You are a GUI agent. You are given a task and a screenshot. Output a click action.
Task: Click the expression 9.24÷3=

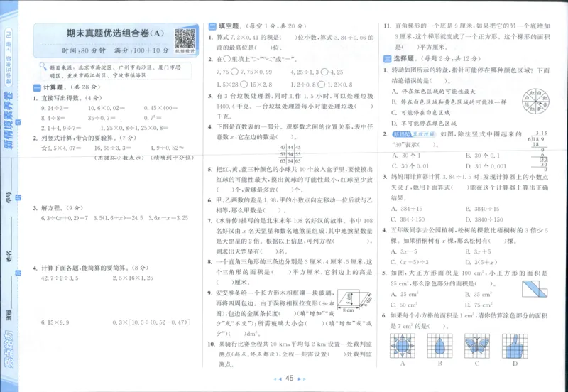tap(55, 108)
